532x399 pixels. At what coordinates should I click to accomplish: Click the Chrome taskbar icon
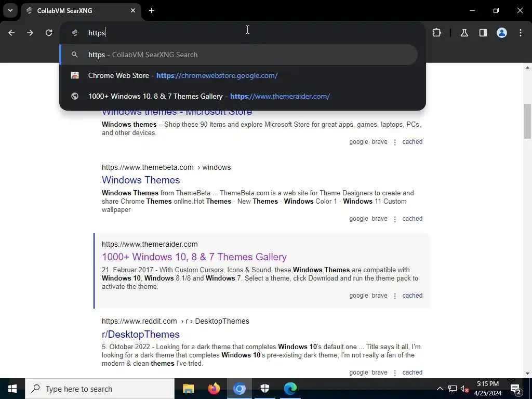(x=239, y=389)
